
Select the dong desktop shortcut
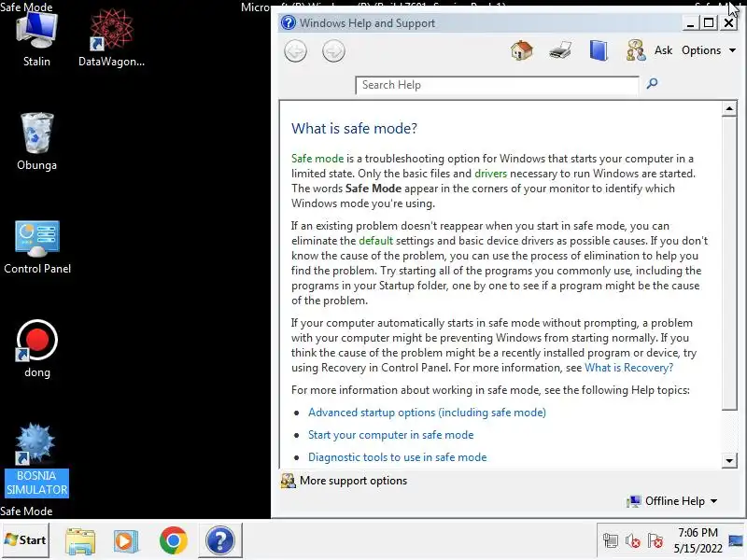(37, 349)
